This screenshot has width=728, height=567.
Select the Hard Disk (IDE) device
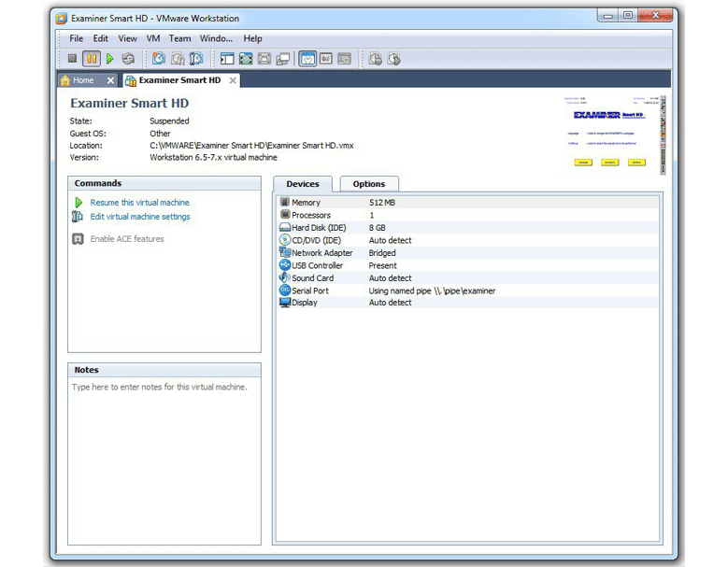318,228
